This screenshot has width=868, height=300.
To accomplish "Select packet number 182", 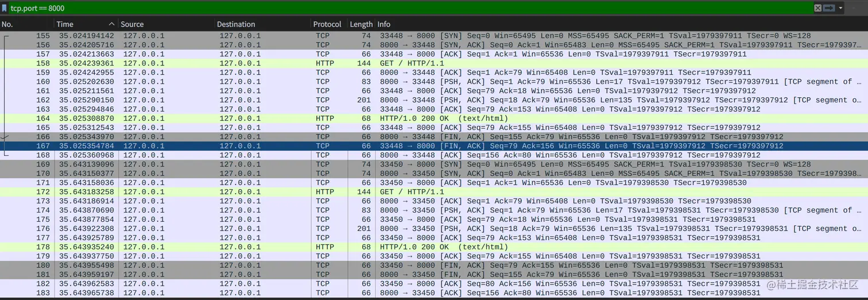I will click(434, 284).
